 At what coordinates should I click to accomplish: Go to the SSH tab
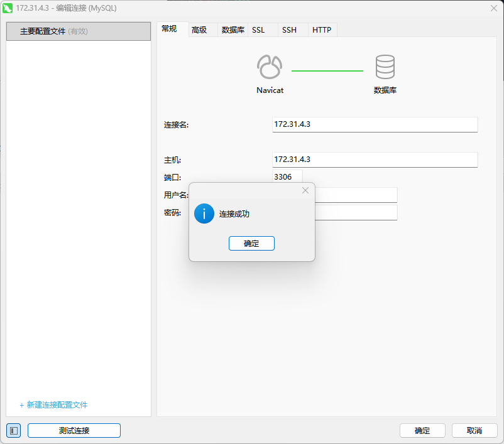click(289, 30)
